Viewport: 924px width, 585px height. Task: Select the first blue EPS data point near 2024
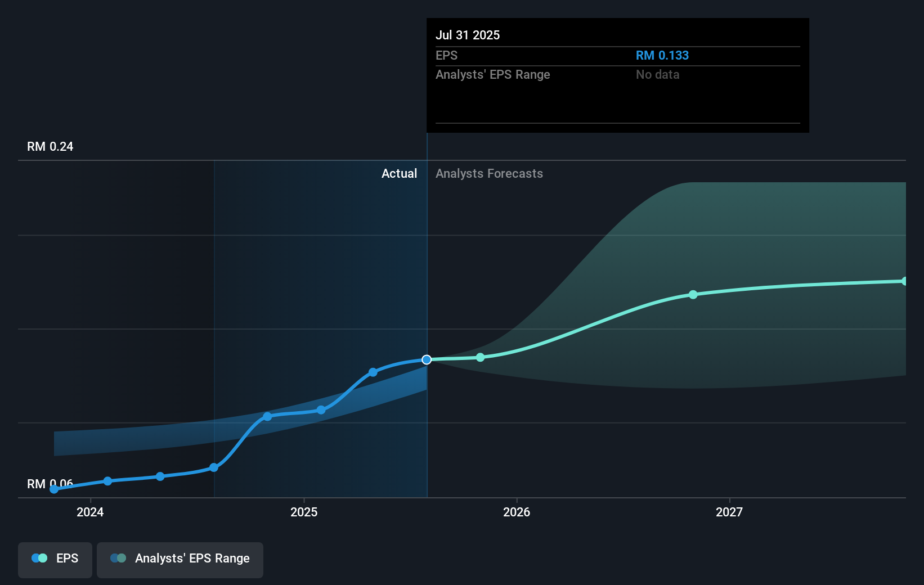coord(53,489)
